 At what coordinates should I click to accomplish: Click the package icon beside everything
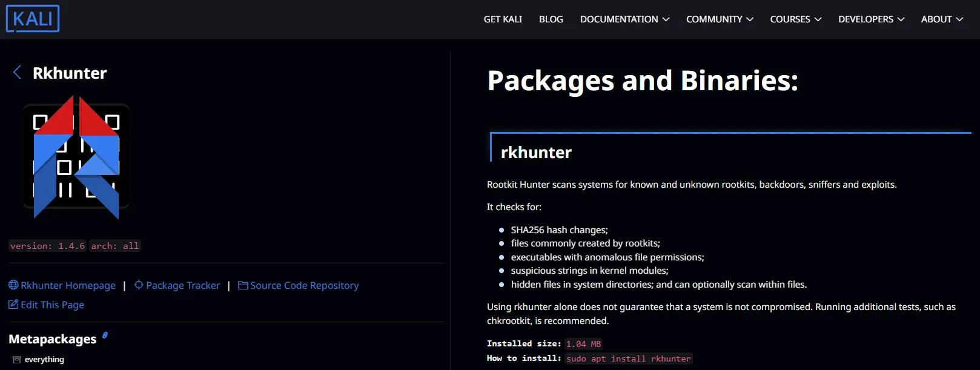(x=16, y=360)
